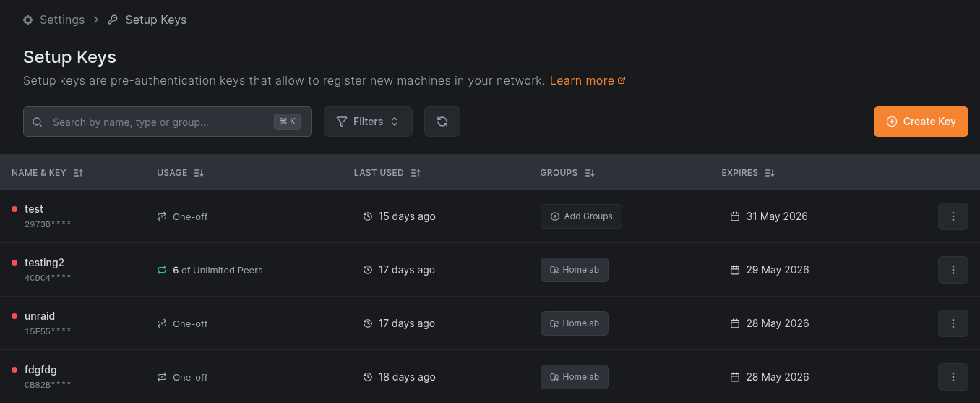Open the Learn more link
This screenshot has width=980, height=403.
tap(588, 80)
